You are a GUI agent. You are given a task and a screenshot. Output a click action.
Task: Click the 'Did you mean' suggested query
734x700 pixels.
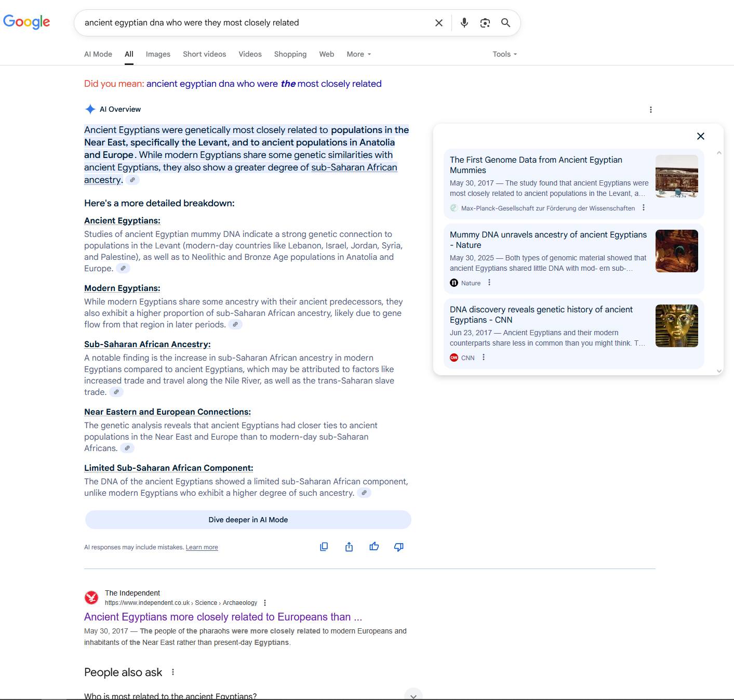(x=264, y=84)
